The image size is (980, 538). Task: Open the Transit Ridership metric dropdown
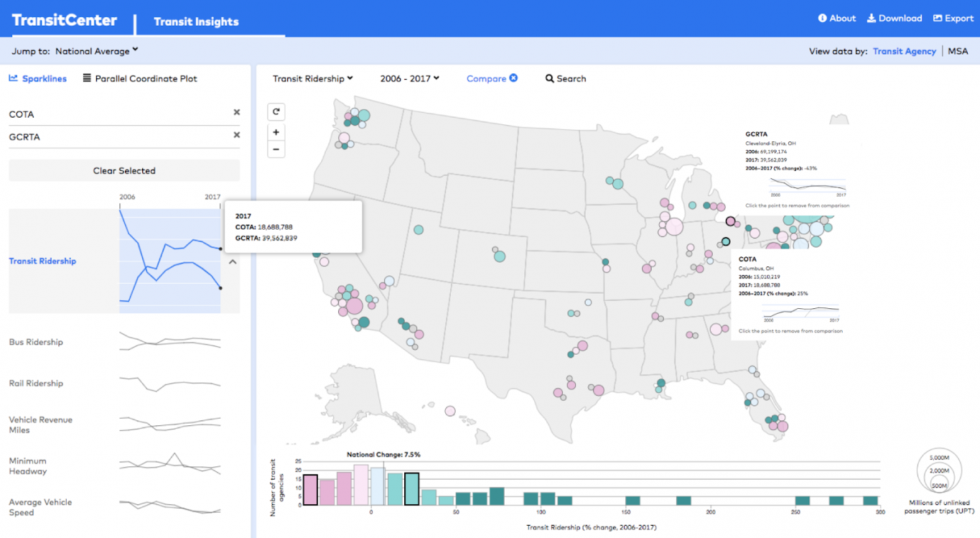coord(312,78)
